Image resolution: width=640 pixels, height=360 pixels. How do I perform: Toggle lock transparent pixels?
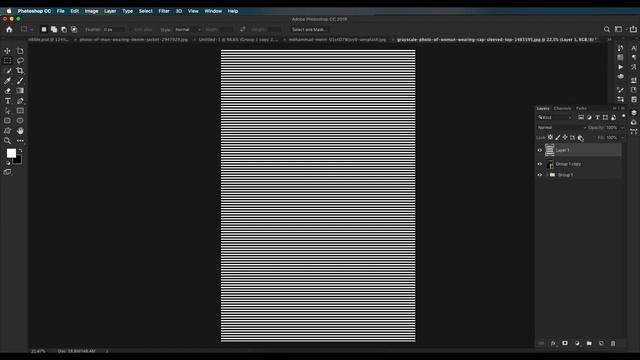[550, 138]
